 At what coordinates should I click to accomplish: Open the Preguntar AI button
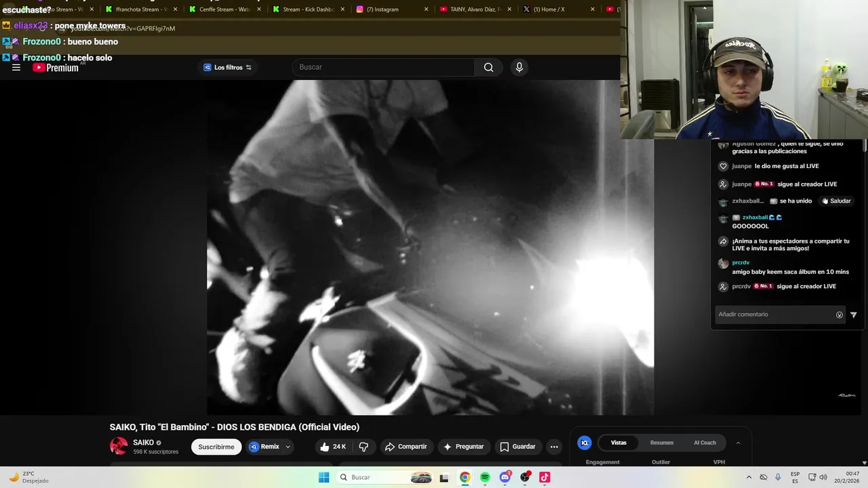(x=463, y=447)
